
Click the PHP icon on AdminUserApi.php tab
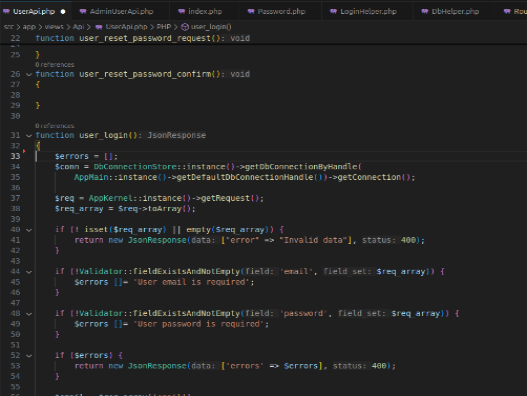83,11
